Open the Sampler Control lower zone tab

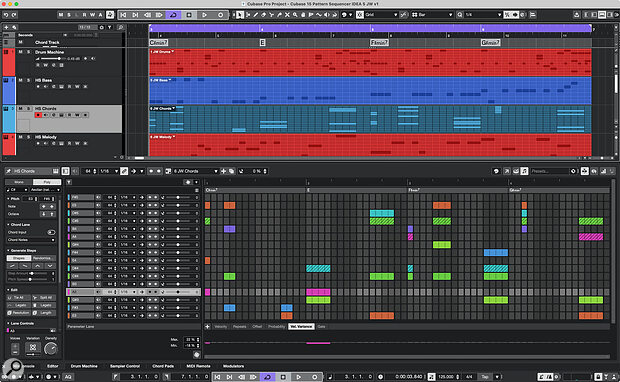click(125, 366)
